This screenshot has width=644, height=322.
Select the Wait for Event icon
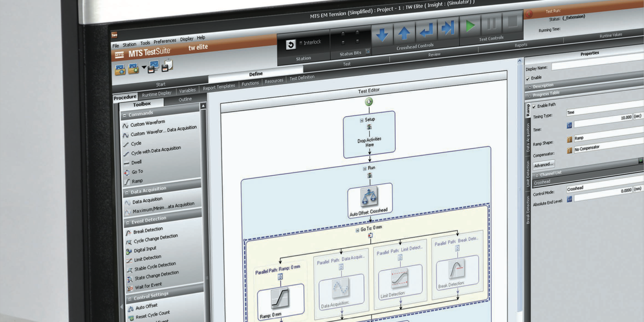pyautogui.click(x=131, y=288)
